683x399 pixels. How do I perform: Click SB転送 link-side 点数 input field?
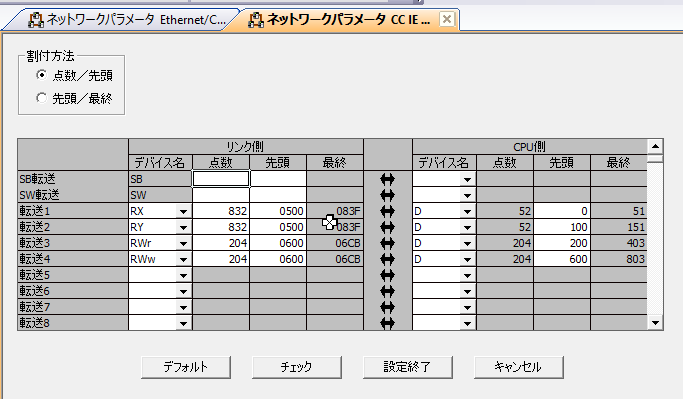[x=221, y=179]
